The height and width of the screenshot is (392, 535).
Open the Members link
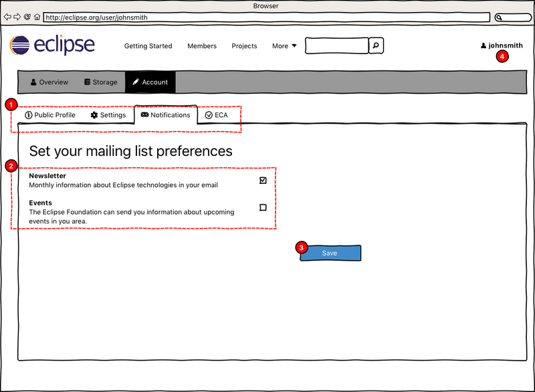click(202, 45)
